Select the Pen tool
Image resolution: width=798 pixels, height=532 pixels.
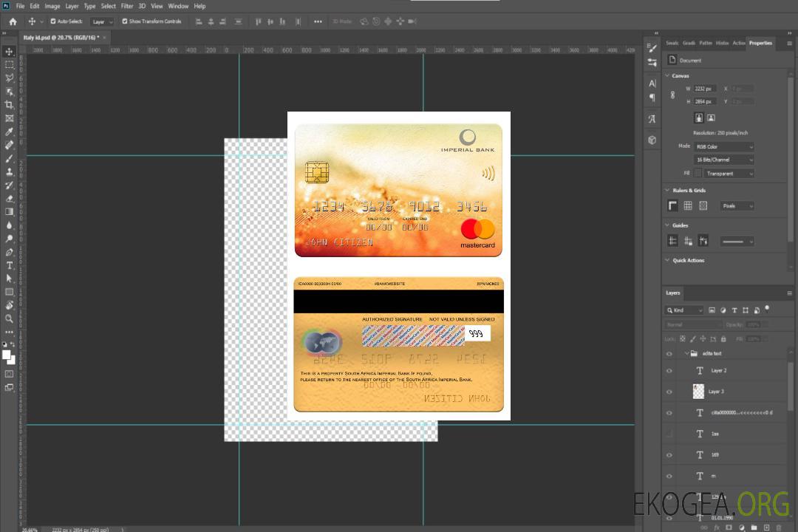coord(9,252)
